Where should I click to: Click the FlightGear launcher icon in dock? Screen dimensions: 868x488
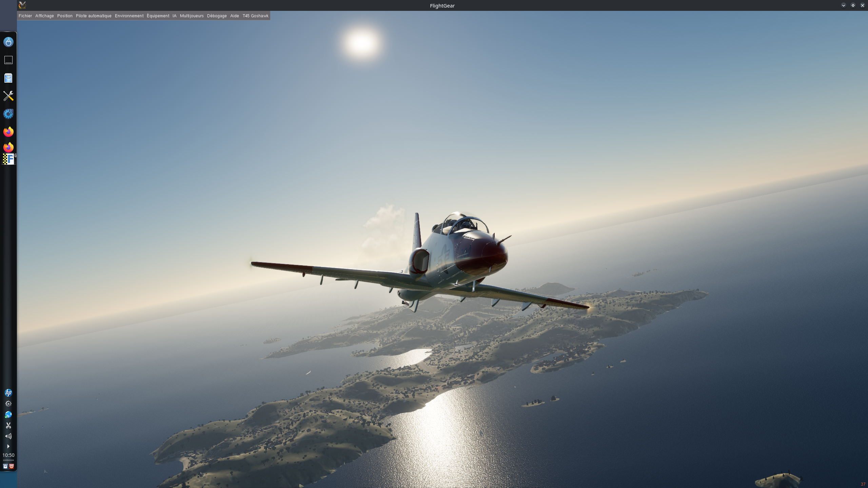(8, 159)
